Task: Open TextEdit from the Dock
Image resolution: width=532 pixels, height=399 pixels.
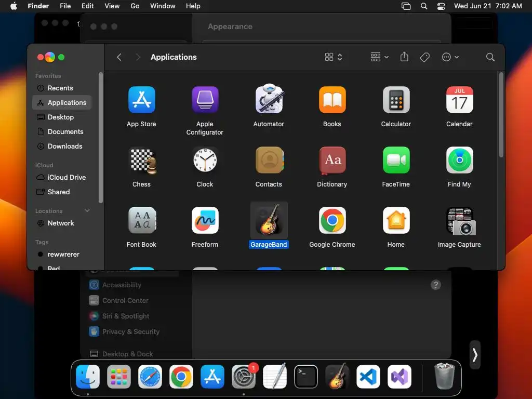Action: (275, 376)
